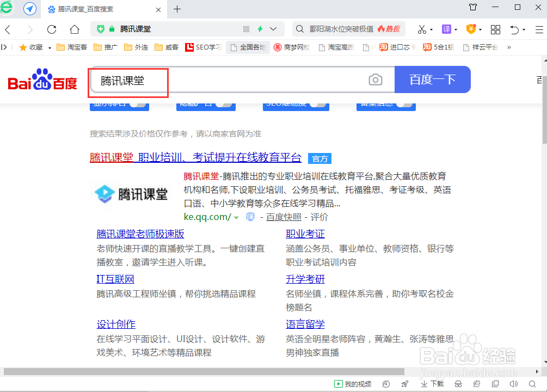This screenshot has width=547, height=392.
Task: Open the browser home page icon
Action: pos(75,29)
